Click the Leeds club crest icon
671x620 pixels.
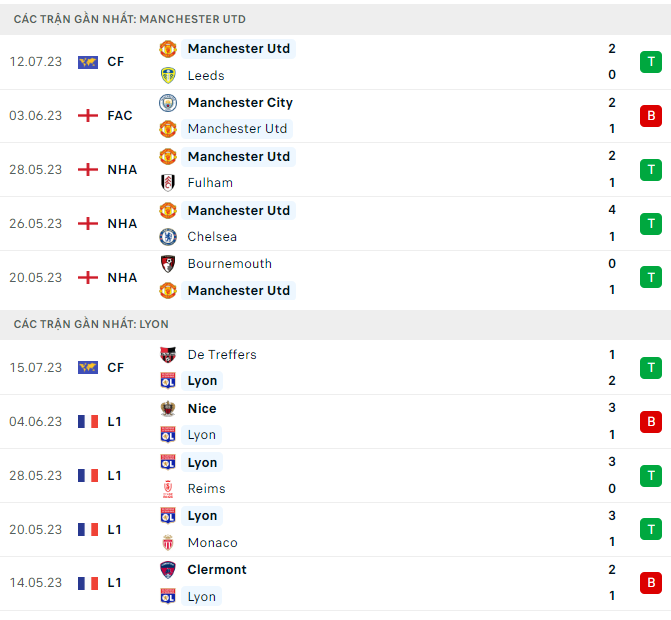click(168, 75)
